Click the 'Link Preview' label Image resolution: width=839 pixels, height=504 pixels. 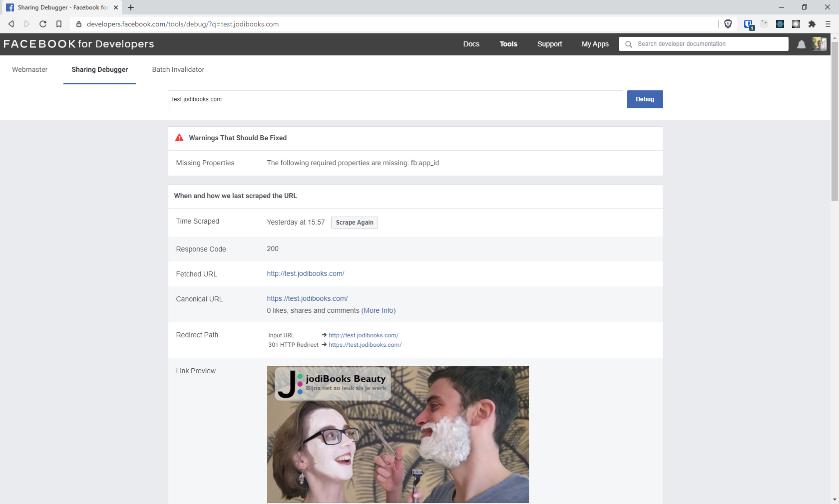click(196, 371)
